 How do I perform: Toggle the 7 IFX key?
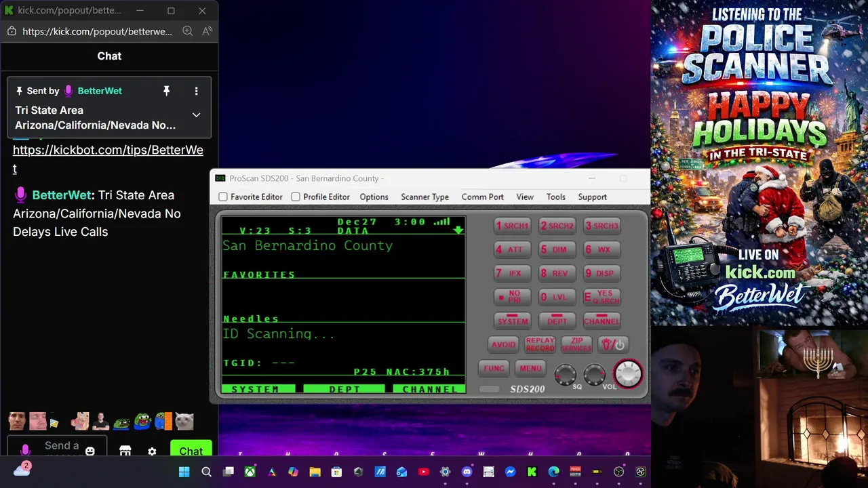pos(512,273)
